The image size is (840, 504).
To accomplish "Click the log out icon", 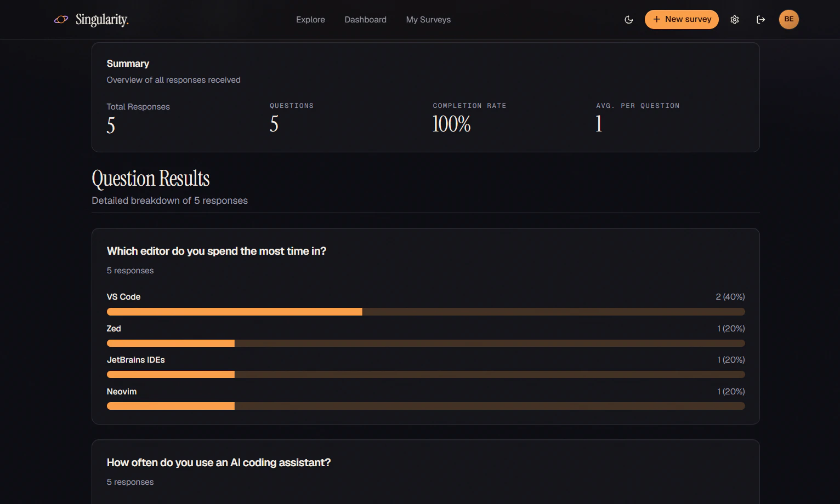I will tap(761, 20).
